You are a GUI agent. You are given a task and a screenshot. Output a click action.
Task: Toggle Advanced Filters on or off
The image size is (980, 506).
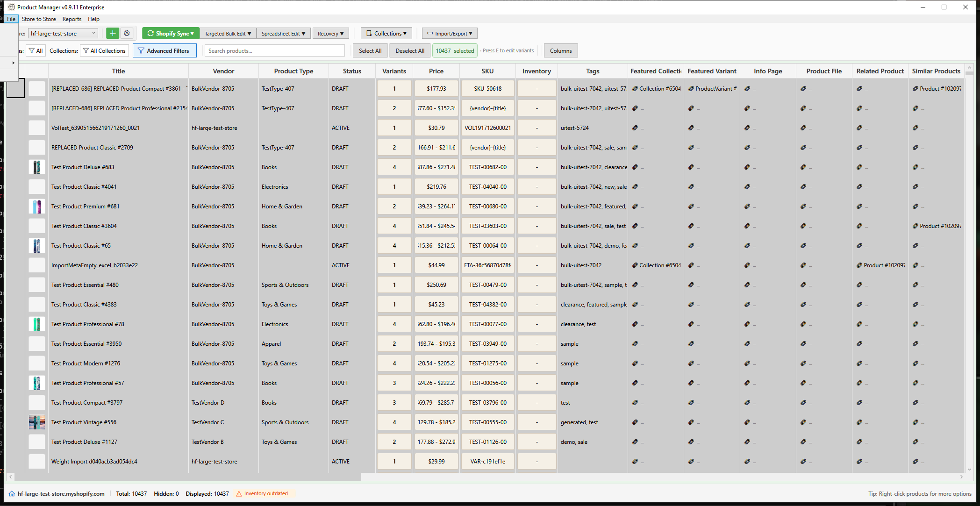point(165,50)
